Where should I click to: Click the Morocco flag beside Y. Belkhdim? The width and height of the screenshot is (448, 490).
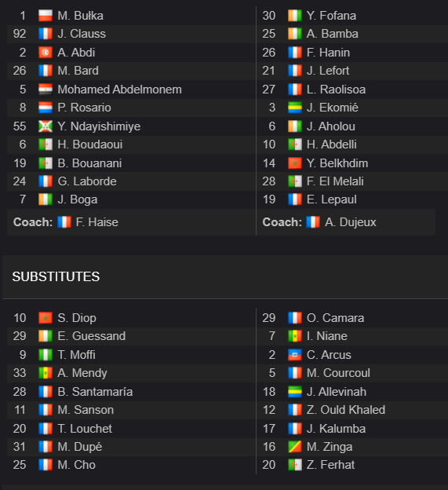coord(295,163)
